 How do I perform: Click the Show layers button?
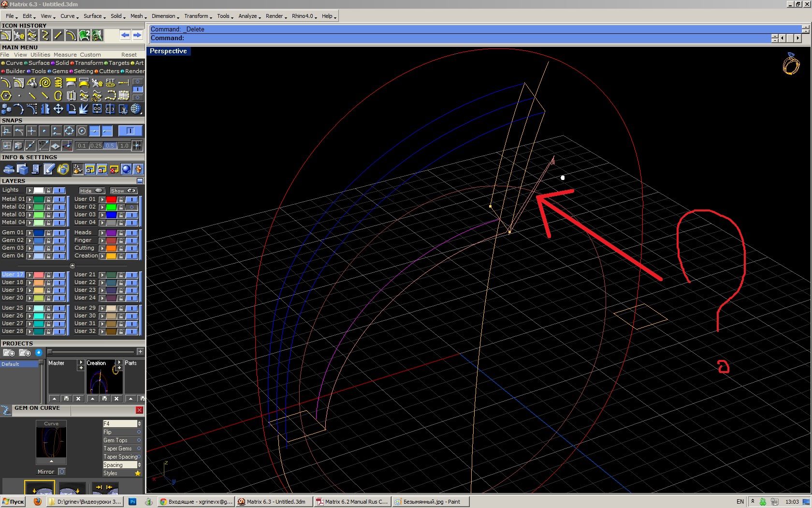pyautogui.click(x=123, y=191)
